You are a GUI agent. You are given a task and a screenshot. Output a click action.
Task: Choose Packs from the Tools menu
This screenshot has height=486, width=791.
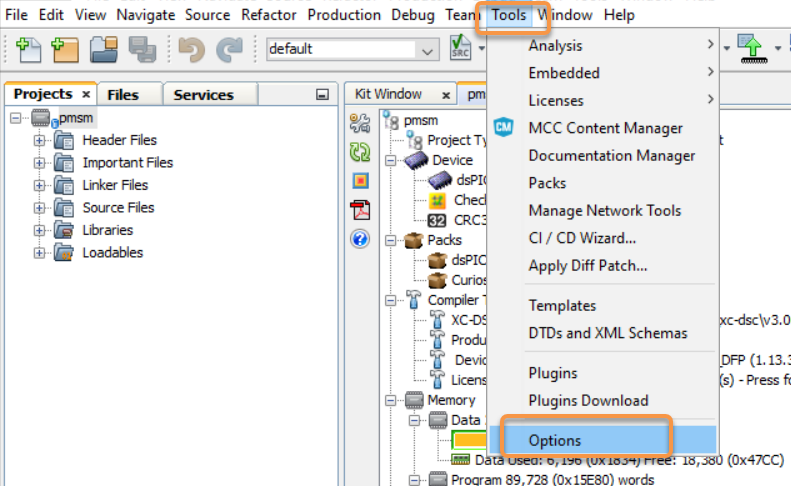pyautogui.click(x=603, y=183)
